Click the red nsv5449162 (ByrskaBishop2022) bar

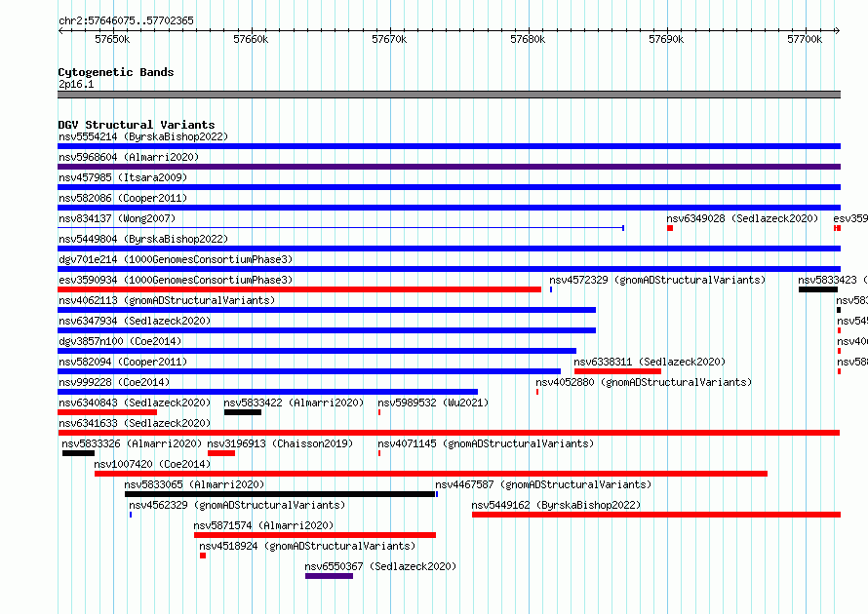656,515
